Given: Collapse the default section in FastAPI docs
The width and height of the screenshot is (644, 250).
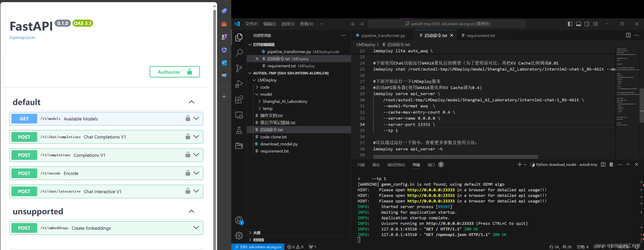Looking at the screenshot, I should [191, 102].
